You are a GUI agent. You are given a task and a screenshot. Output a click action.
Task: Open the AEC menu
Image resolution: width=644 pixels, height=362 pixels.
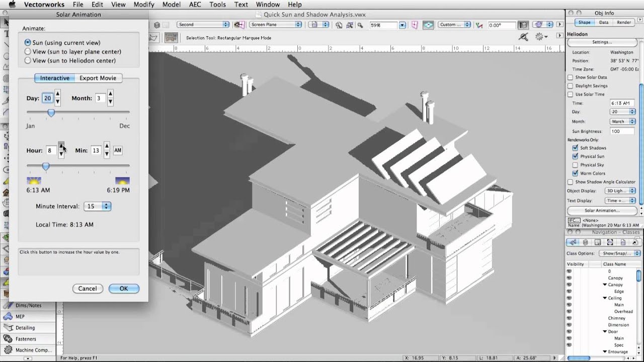[195, 5]
